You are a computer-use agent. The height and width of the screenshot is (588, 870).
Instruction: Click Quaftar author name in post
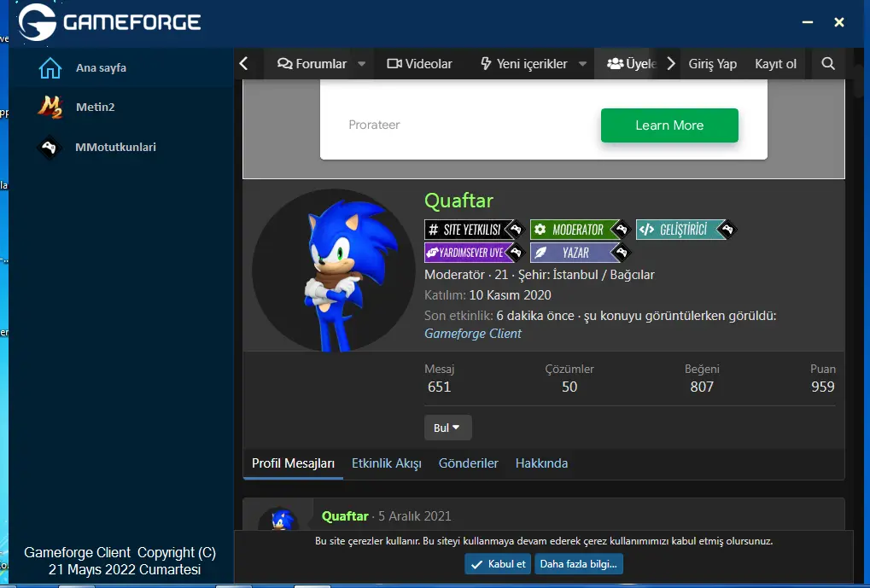coord(345,515)
